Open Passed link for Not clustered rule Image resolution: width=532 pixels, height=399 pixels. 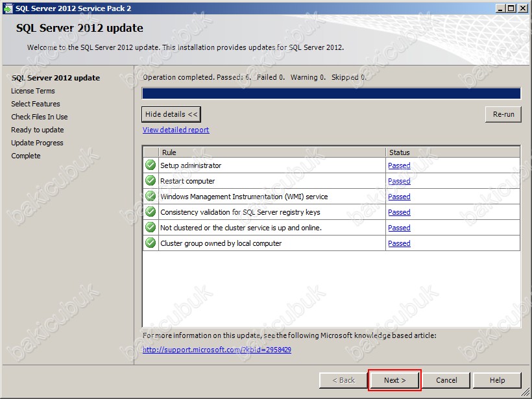(399, 228)
